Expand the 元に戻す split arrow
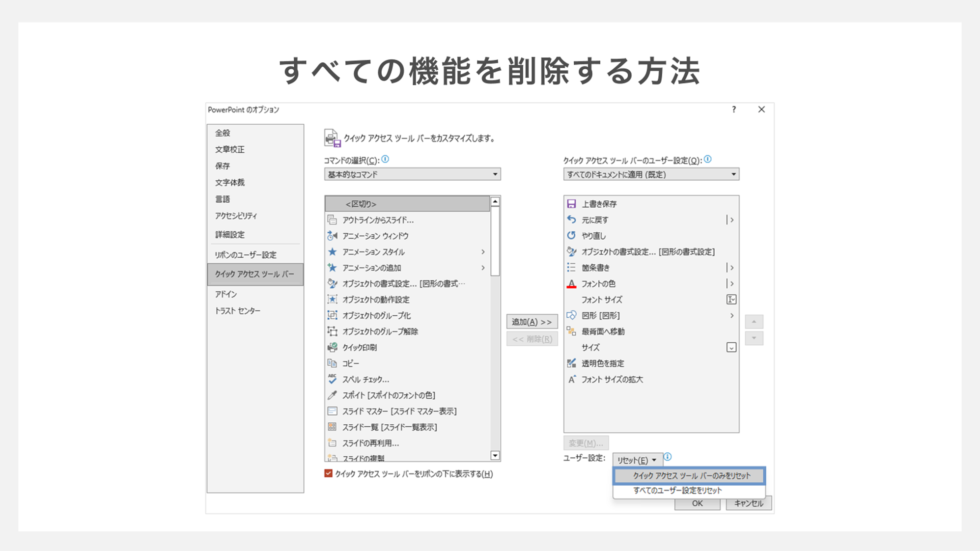This screenshot has height=551, width=980. (731, 220)
